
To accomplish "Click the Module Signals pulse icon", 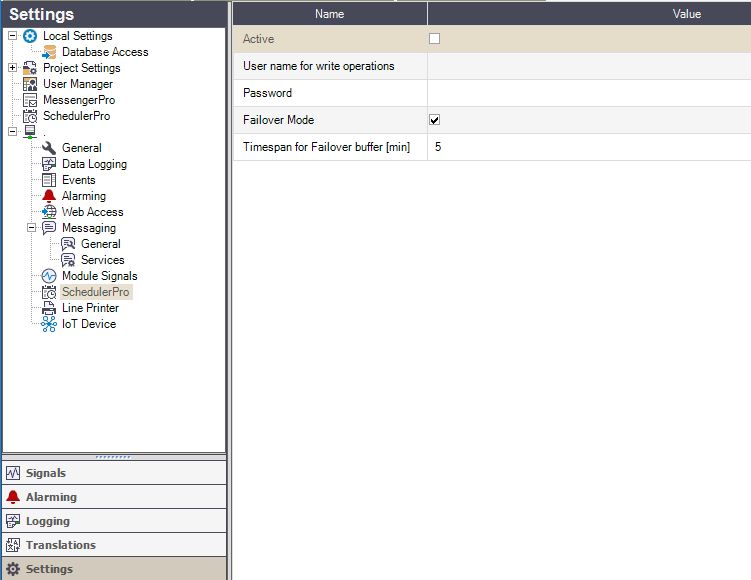I will pyautogui.click(x=49, y=276).
